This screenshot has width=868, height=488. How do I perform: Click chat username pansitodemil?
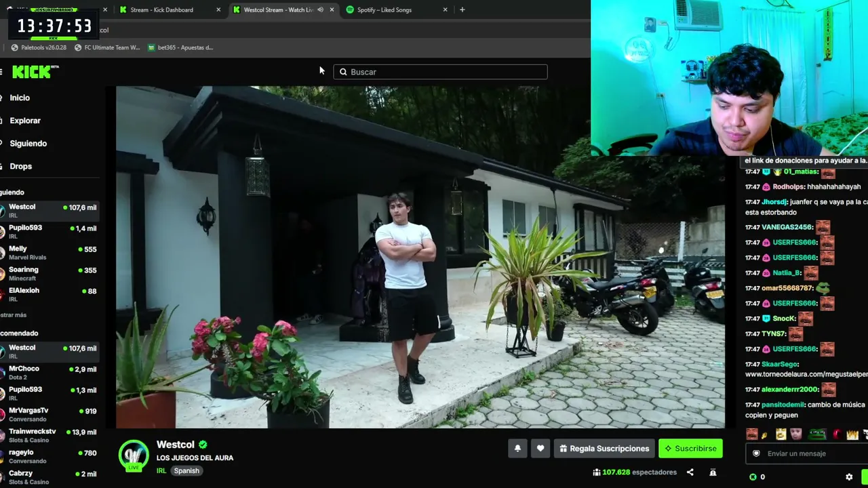(783, 405)
